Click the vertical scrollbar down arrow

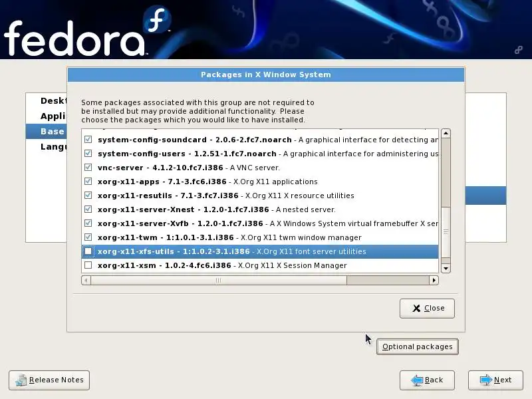(446, 269)
